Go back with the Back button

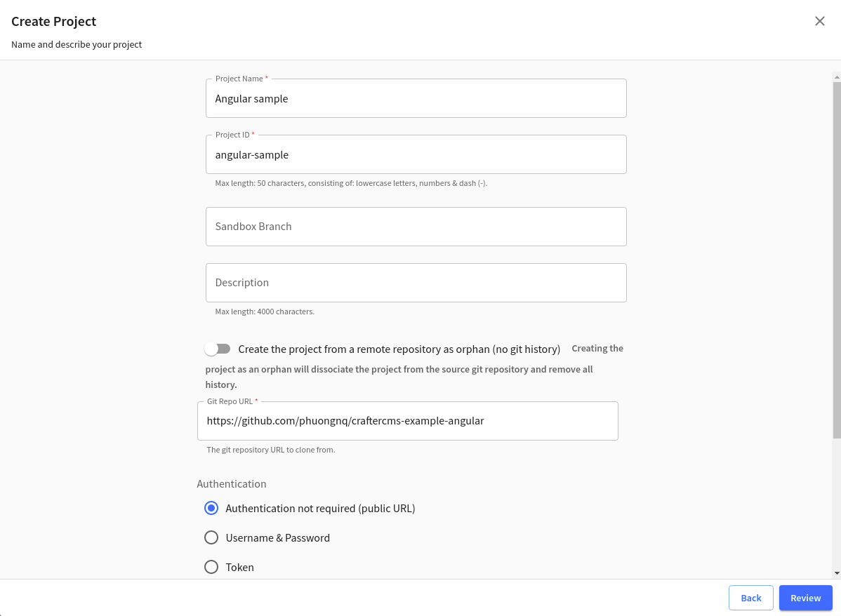(x=750, y=598)
